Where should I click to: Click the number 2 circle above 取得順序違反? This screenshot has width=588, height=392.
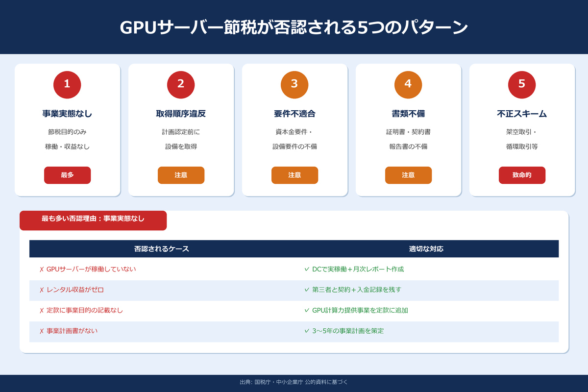coord(181,84)
